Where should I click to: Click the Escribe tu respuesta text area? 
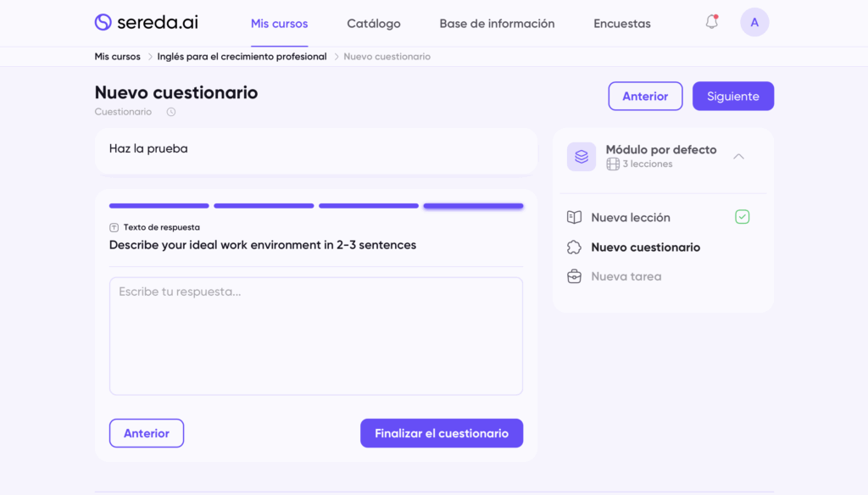pos(315,336)
